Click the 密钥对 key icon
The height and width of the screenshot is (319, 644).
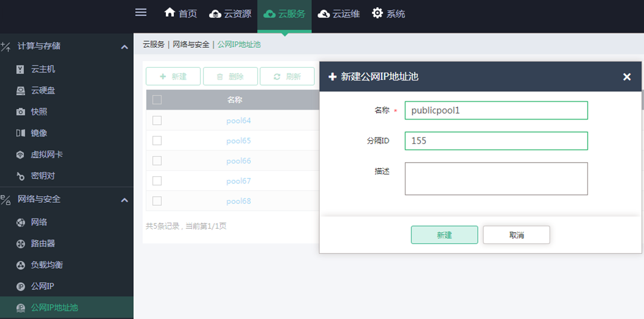click(x=21, y=176)
